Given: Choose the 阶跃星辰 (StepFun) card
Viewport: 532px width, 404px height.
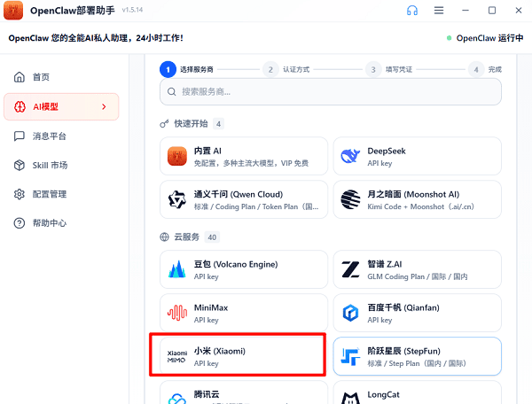Looking at the screenshot, I should pos(418,356).
